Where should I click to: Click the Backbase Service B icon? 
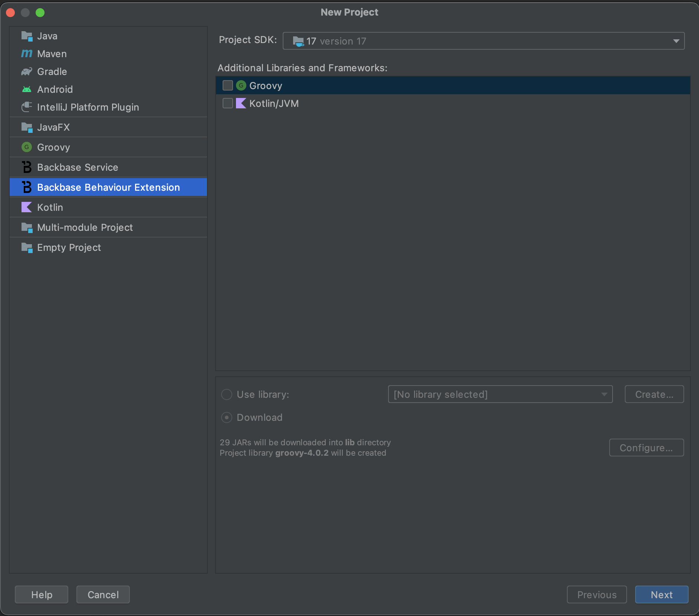tap(27, 167)
